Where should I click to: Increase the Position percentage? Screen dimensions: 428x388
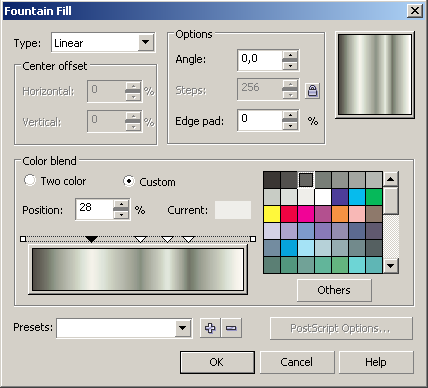121,204
